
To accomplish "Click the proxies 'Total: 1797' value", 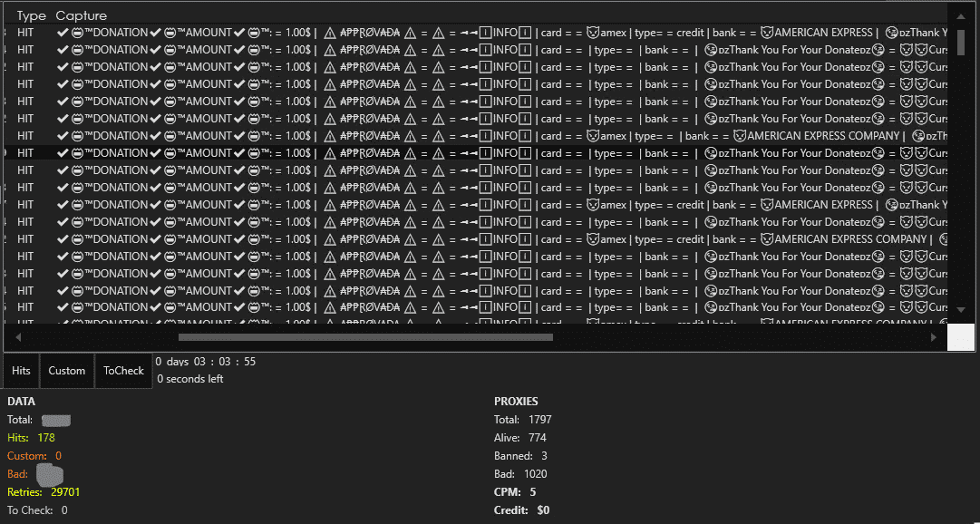I will (x=523, y=420).
